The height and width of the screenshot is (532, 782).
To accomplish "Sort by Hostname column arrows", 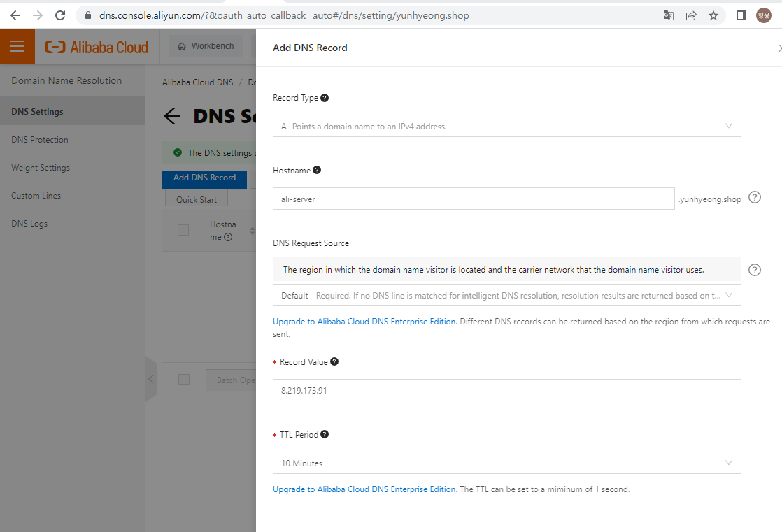I will click(x=253, y=231).
